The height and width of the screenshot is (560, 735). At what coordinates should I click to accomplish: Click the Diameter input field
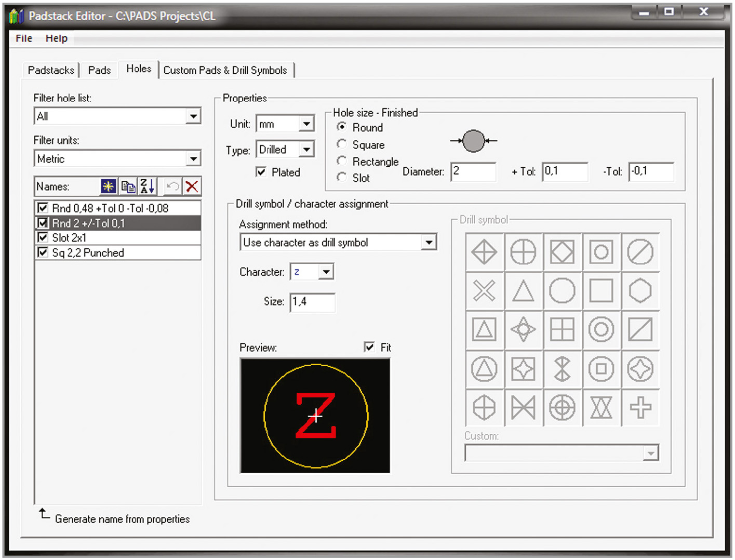pos(473,171)
